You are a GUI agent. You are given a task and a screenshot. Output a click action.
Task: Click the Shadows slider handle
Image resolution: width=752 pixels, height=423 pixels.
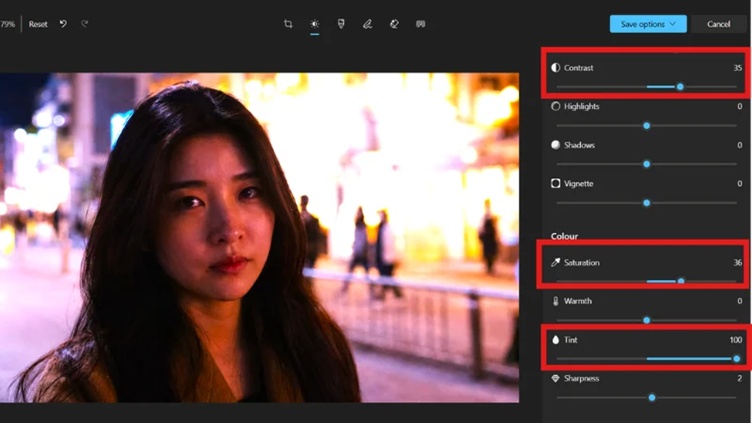point(646,164)
